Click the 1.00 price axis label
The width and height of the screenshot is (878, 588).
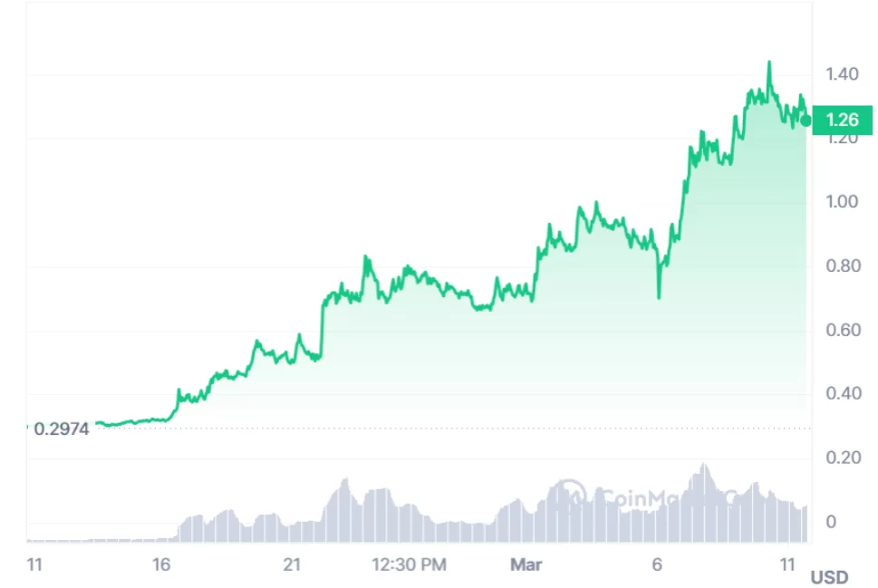tap(842, 202)
